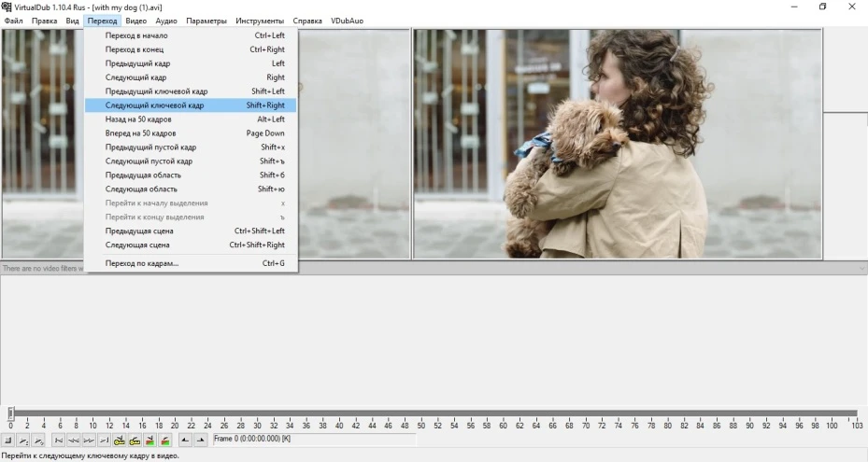868x462 pixels.
Task: Click the Stop playback button
Action: [x=7, y=440]
